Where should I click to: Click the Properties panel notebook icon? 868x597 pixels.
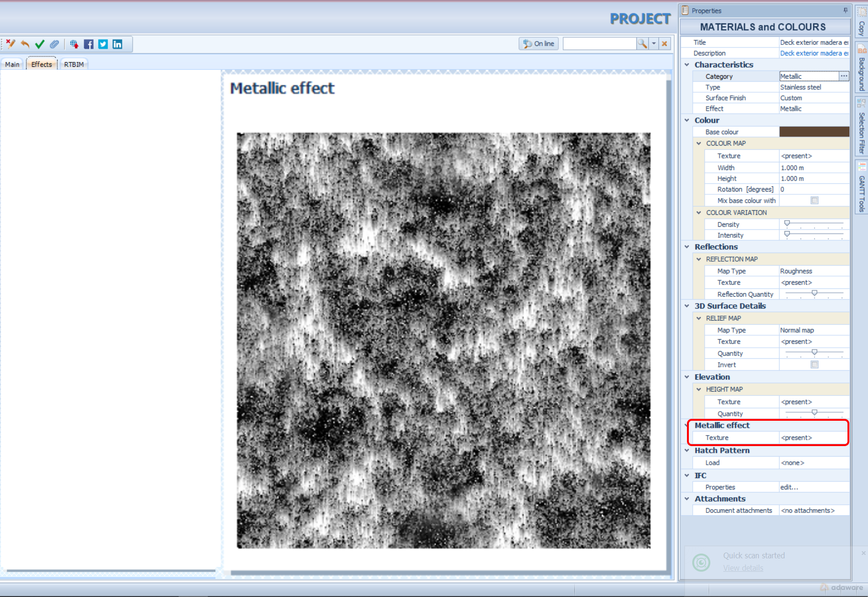click(685, 11)
